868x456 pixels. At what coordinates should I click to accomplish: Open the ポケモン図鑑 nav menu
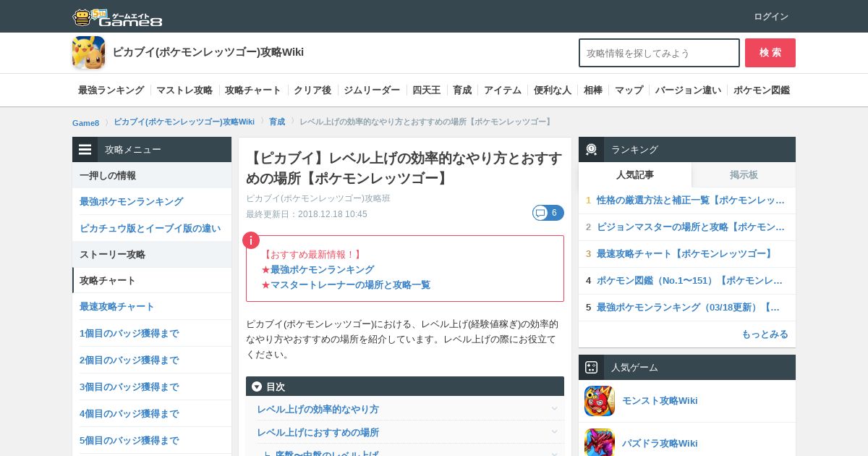point(762,90)
